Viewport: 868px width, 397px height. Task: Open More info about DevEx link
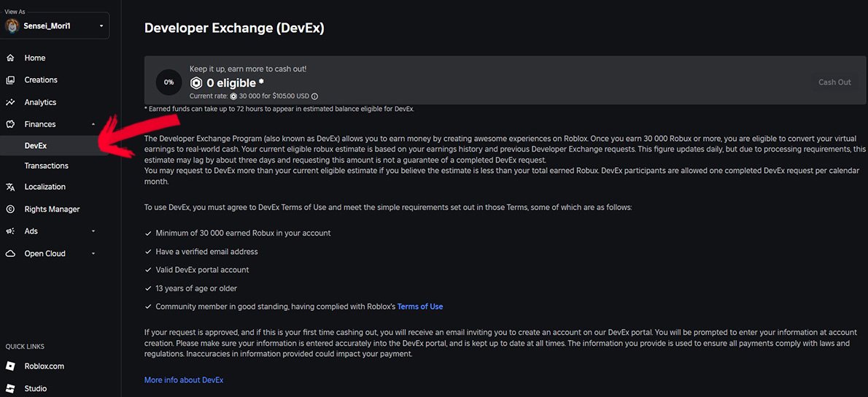pyautogui.click(x=184, y=379)
